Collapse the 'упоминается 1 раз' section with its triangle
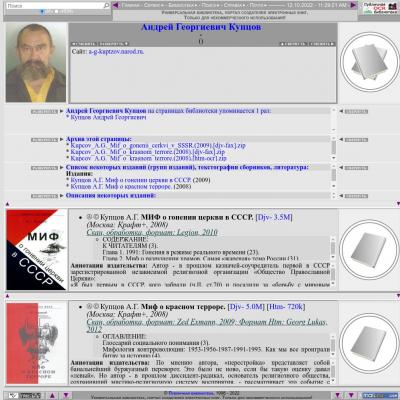The width and height of the screenshot is (400, 400). (61, 111)
